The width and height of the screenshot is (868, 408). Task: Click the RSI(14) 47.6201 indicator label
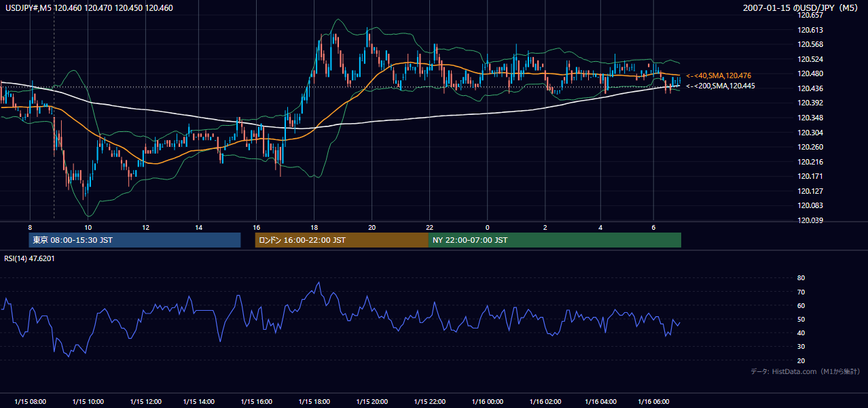tap(29, 258)
